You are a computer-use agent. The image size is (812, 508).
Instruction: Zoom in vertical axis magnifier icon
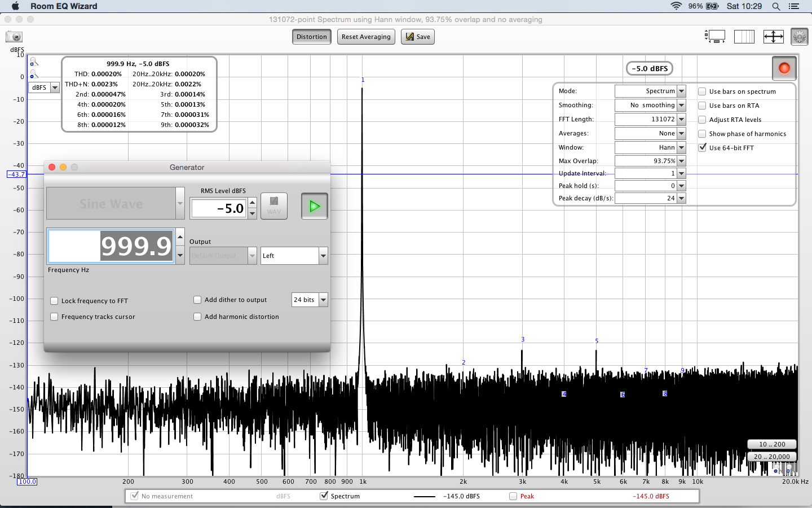34,62
